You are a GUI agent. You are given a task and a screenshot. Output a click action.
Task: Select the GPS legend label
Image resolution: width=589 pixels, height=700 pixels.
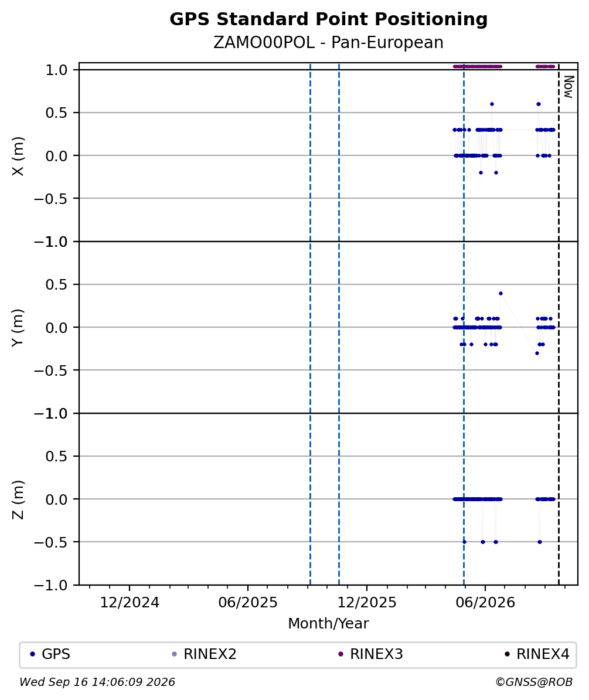56,654
